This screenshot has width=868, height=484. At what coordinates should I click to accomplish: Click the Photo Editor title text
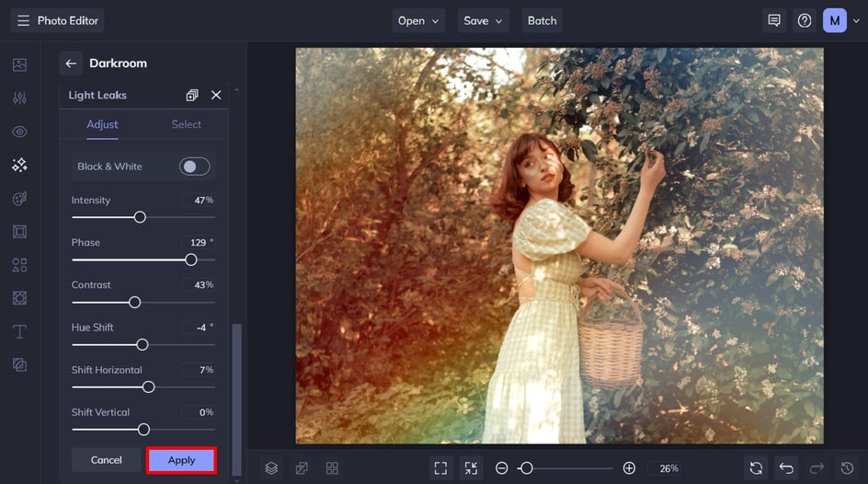click(x=67, y=20)
